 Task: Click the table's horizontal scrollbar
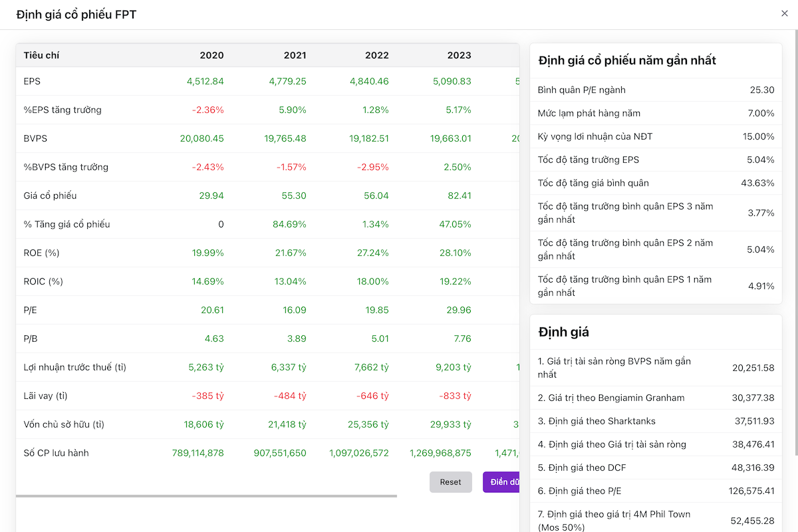206,495
